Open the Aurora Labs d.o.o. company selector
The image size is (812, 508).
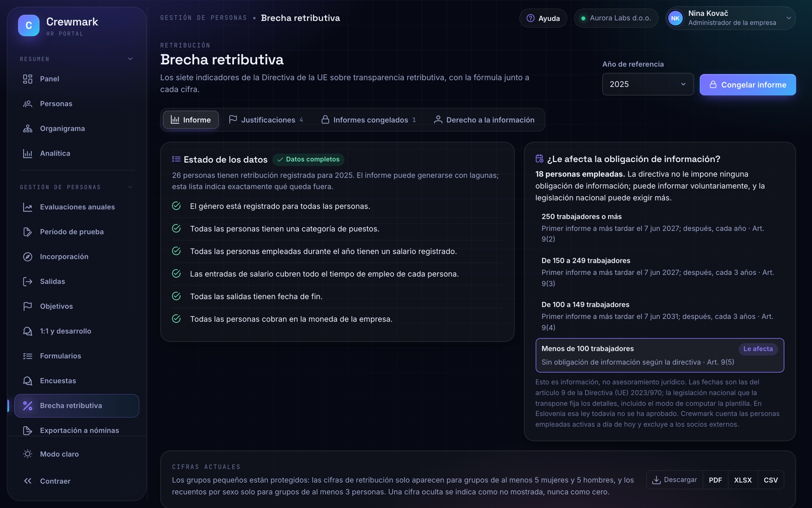616,18
